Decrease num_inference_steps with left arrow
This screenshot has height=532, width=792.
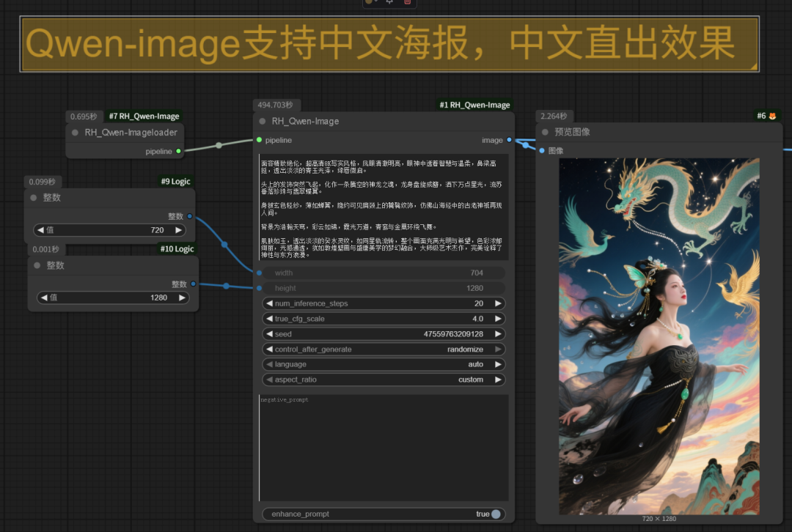[x=269, y=303]
